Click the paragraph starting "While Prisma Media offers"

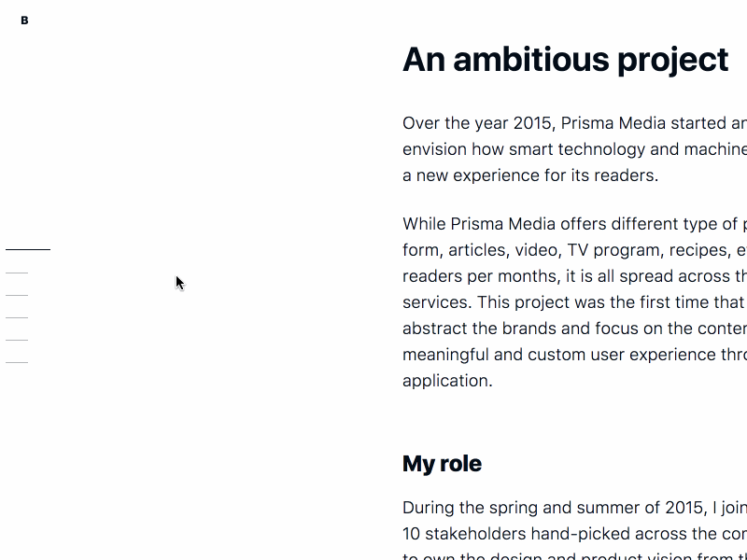click(574, 302)
